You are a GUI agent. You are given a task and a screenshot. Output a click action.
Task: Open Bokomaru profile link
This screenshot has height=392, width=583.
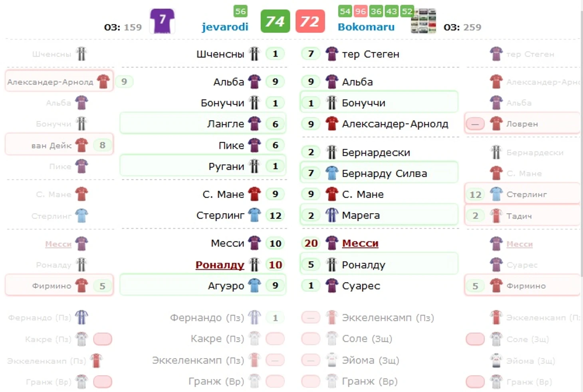point(366,27)
